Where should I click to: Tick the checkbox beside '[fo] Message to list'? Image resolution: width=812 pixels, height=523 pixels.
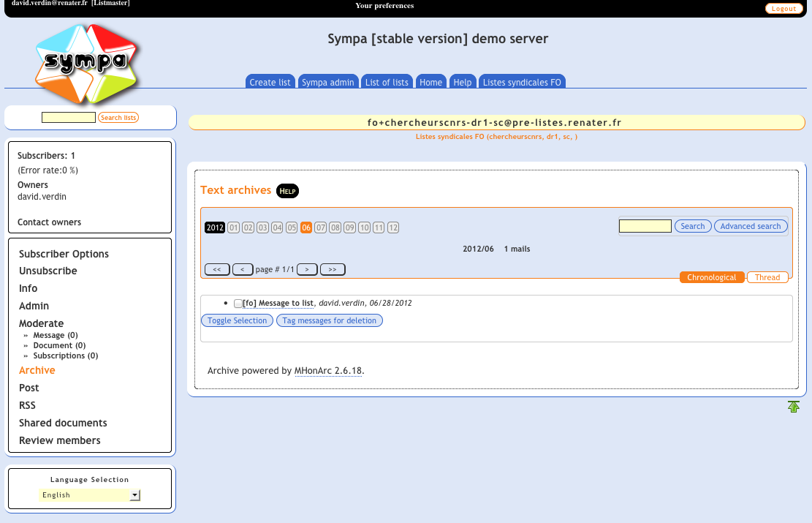238,304
